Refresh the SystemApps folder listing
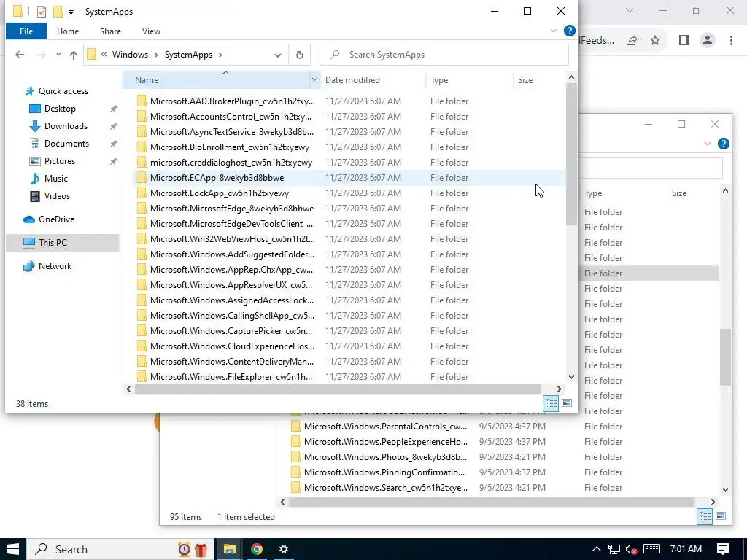The height and width of the screenshot is (560, 747). pyautogui.click(x=300, y=55)
